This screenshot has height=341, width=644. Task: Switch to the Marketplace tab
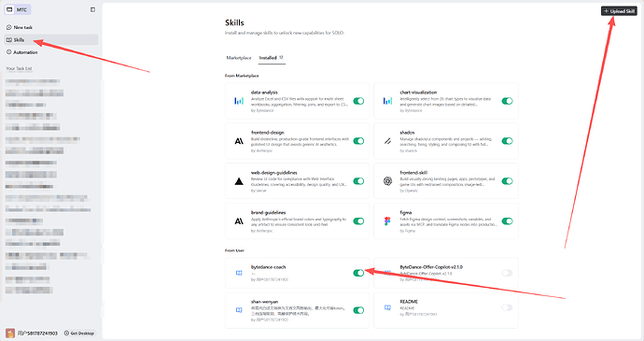[x=239, y=58]
